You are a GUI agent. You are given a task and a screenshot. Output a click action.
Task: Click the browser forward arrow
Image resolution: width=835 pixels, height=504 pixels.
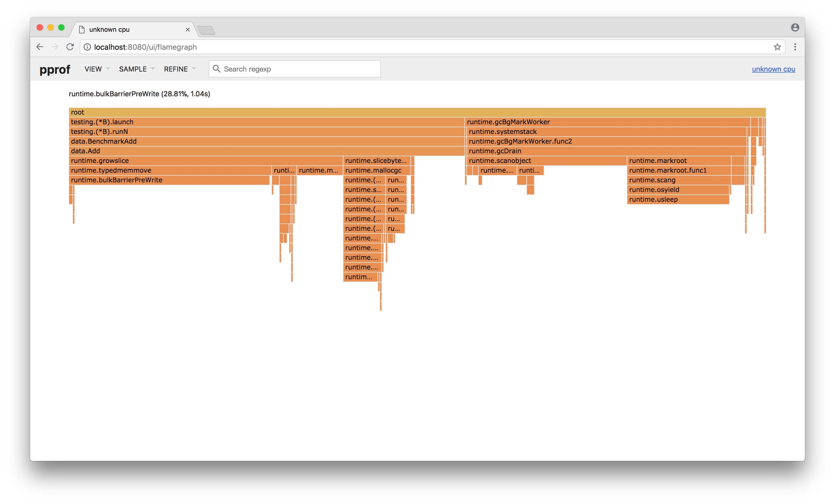point(55,47)
